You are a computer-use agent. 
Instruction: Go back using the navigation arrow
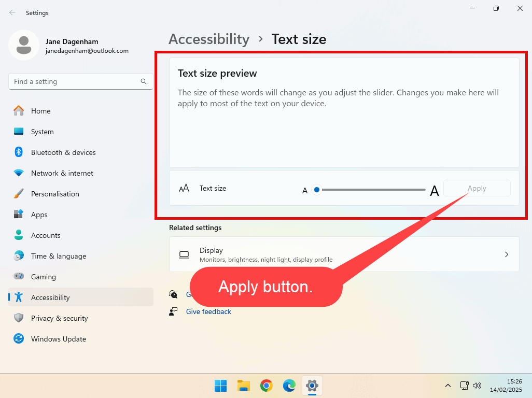tap(11, 12)
